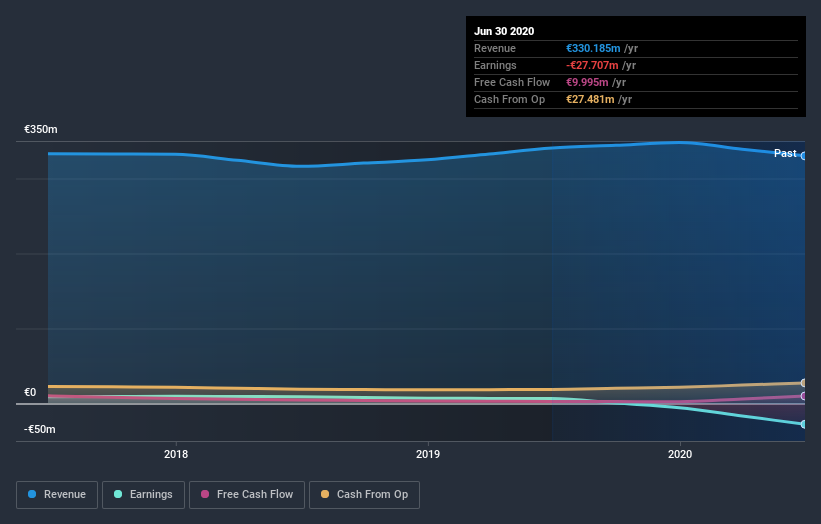This screenshot has width=821, height=524.
Task: Click the pink Free Cash Flow endpoint marker
Action: (804, 396)
